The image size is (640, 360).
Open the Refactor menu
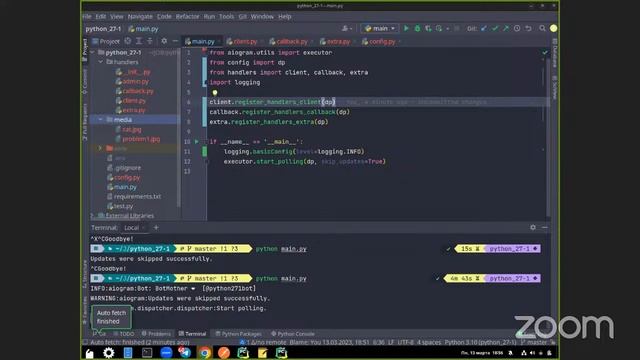click(187, 16)
